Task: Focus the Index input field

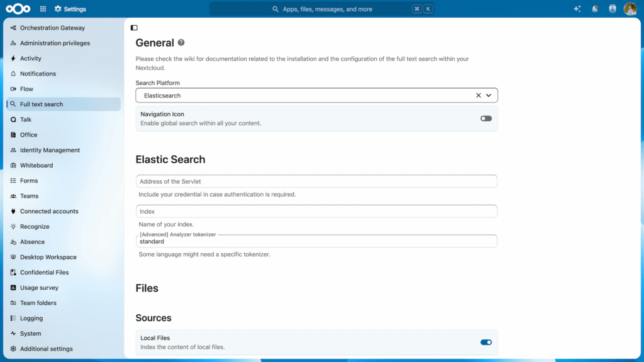Action: click(316, 211)
